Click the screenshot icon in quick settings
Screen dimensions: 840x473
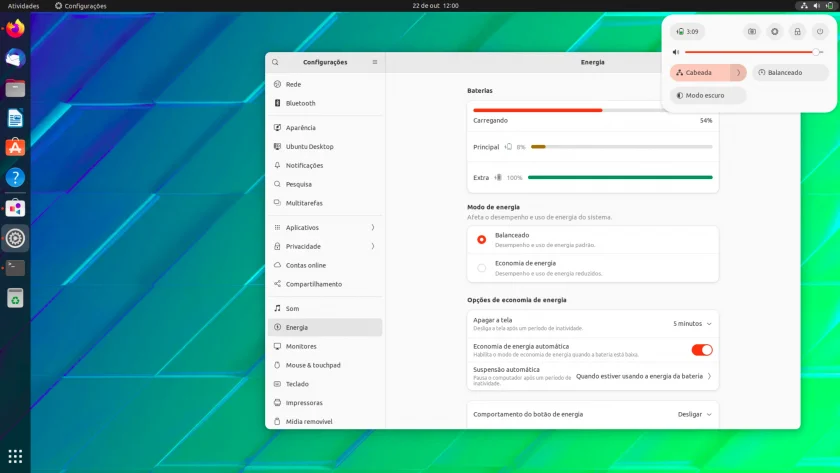(x=752, y=32)
